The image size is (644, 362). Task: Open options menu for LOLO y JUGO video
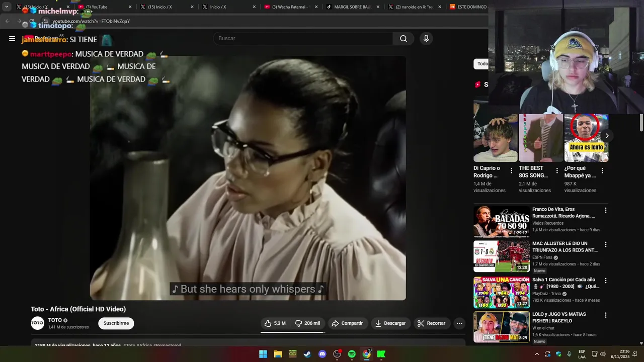(x=606, y=315)
